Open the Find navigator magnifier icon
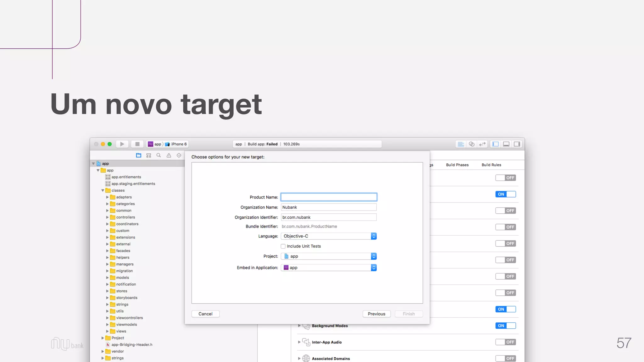The image size is (644, 362). pos(159,155)
